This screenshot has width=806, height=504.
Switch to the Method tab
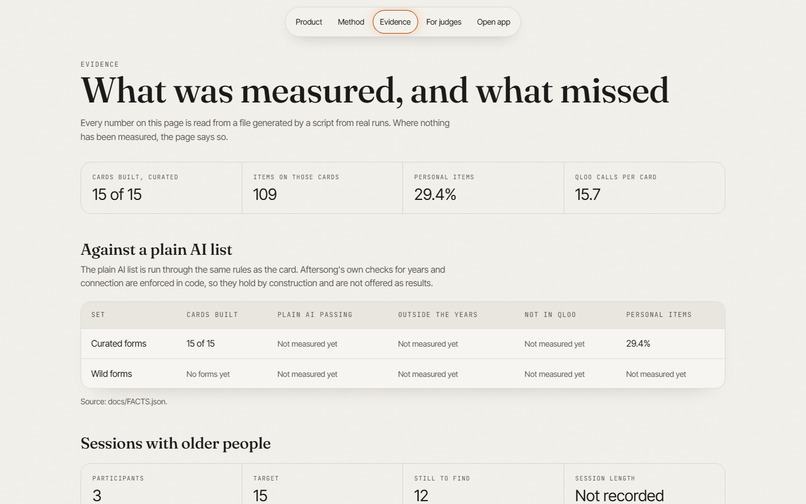351,22
